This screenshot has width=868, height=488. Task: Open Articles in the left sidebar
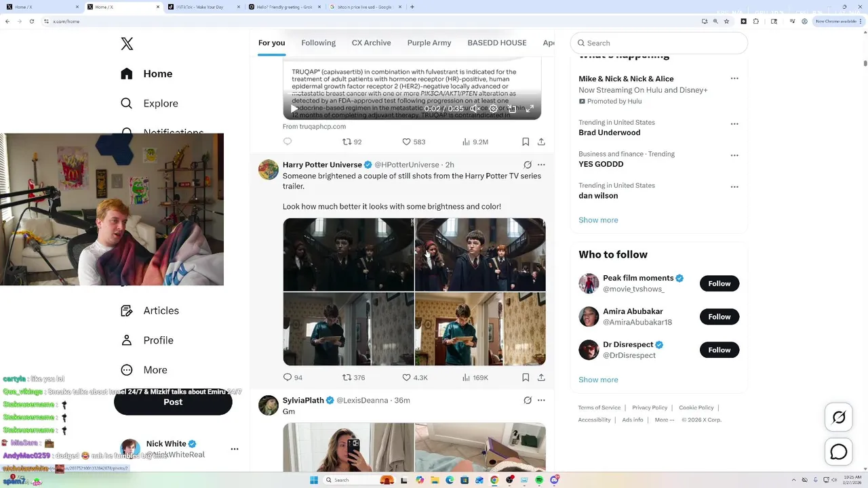(x=150, y=310)
